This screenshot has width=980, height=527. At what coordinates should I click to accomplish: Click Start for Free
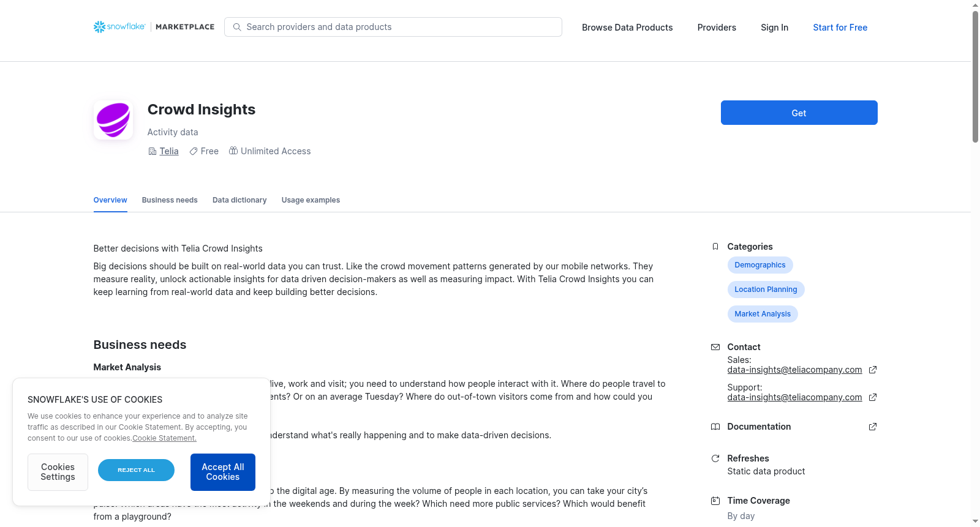pos(840,28)
